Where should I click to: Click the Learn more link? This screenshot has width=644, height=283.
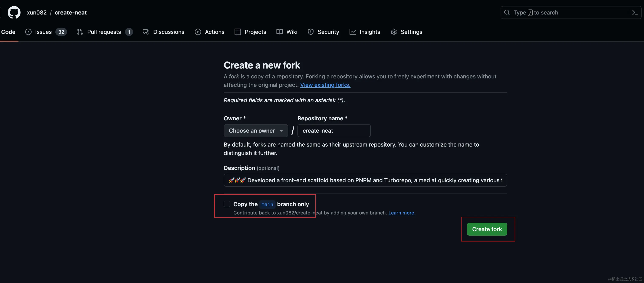(x=402, y=213)
